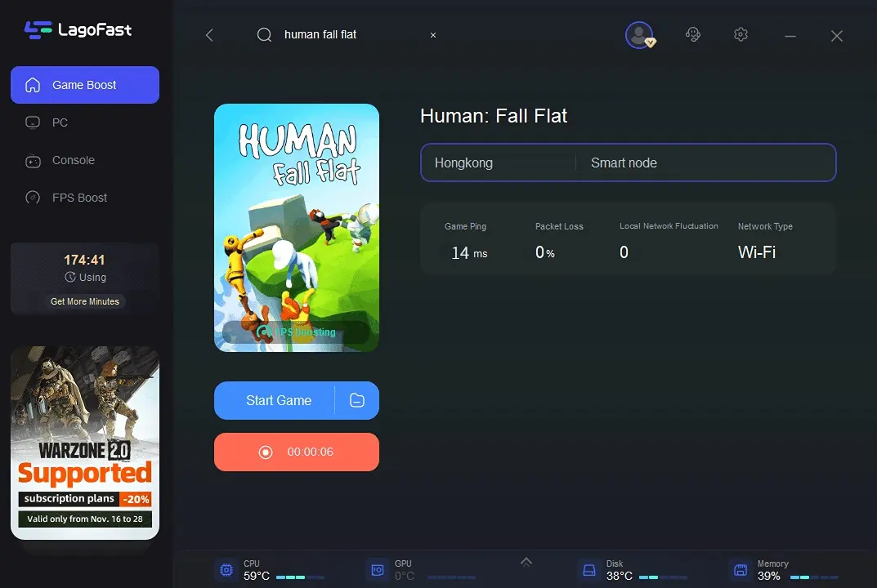Click the Memory 39% reading
Image resolution: width=877 pixels, height=588 pixels.
[x=769, y=577]
